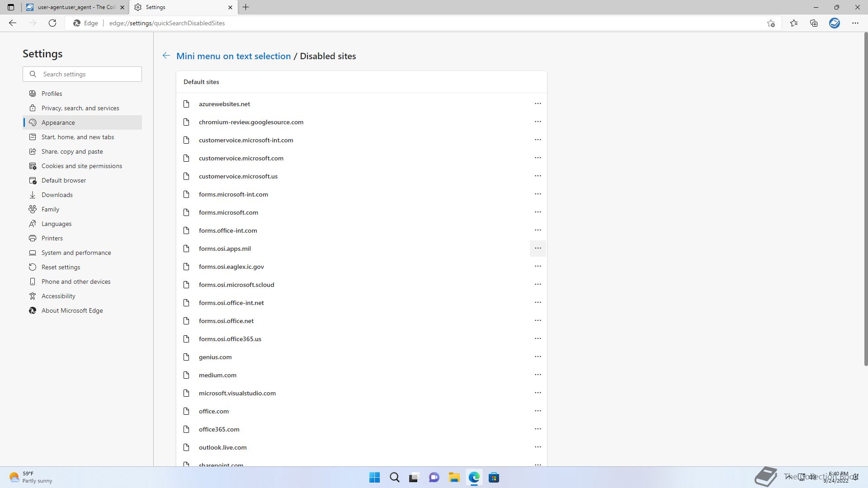This screenshot has height=488, width=868.
Task: Open Languages settings
Action: [82, 224]
